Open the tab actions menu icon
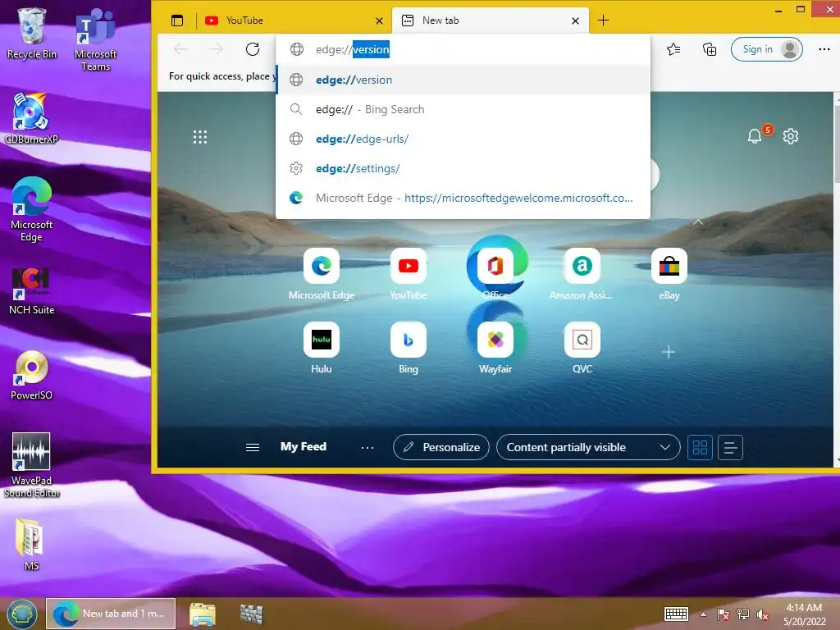 (177, 21)
